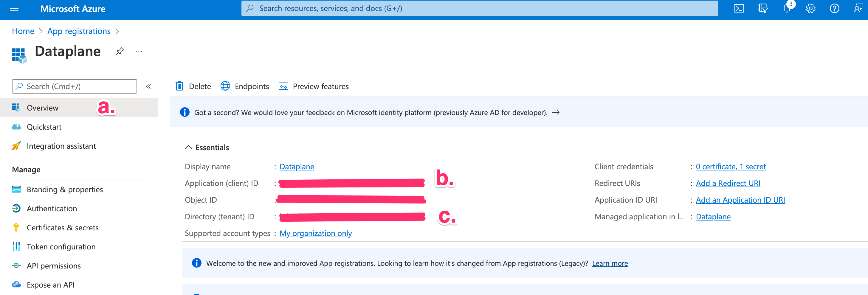Image resolution: width=868 pixels, height=295 pixels.
Task: Open the portal settings gear
Action: click(x=811, y=8)
